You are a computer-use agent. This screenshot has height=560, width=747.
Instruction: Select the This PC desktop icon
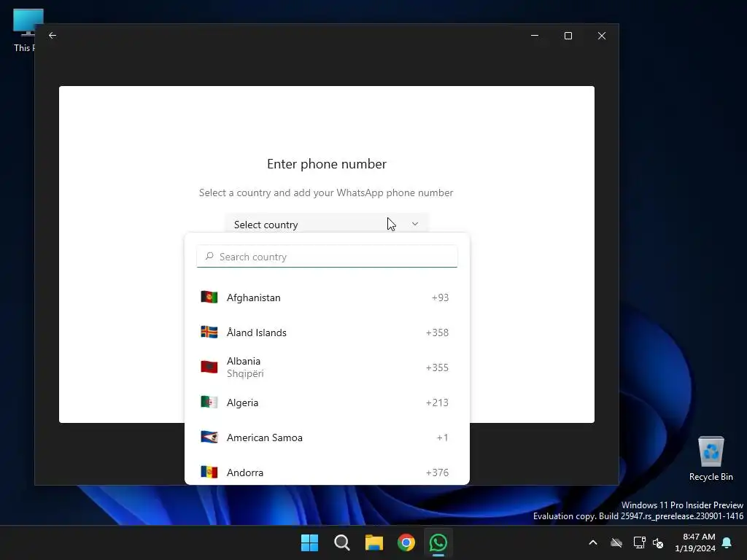coord(24,31)
